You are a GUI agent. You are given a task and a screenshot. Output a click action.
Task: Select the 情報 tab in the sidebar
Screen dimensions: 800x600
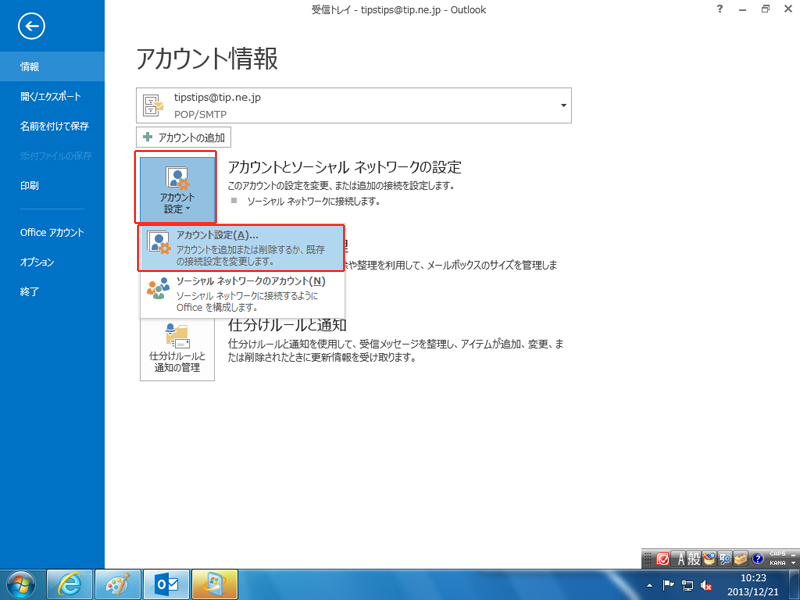click(x=52, y=66)
